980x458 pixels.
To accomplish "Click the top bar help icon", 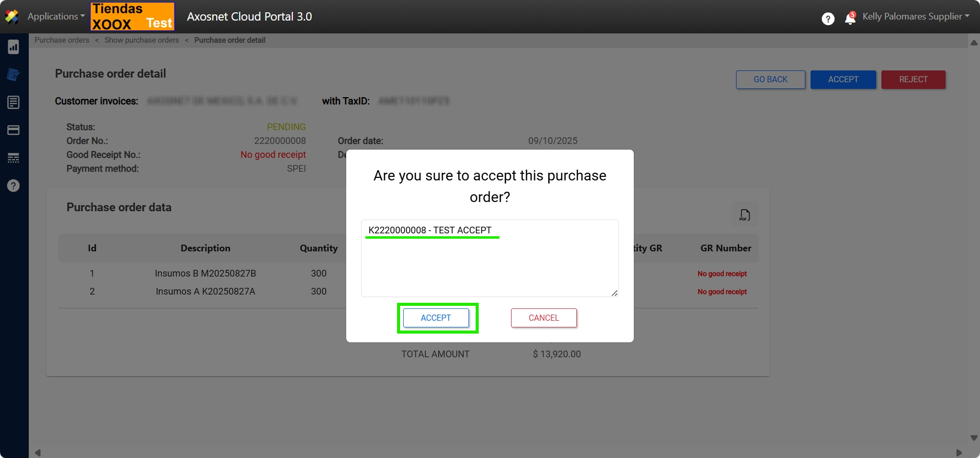I will tap(827, 19).
